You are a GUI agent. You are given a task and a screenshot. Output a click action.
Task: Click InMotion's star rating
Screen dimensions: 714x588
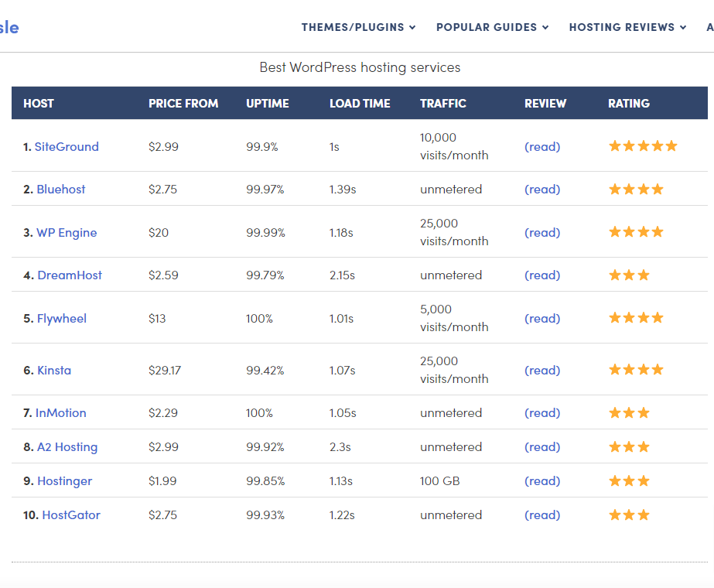click(x=630, y=412)
